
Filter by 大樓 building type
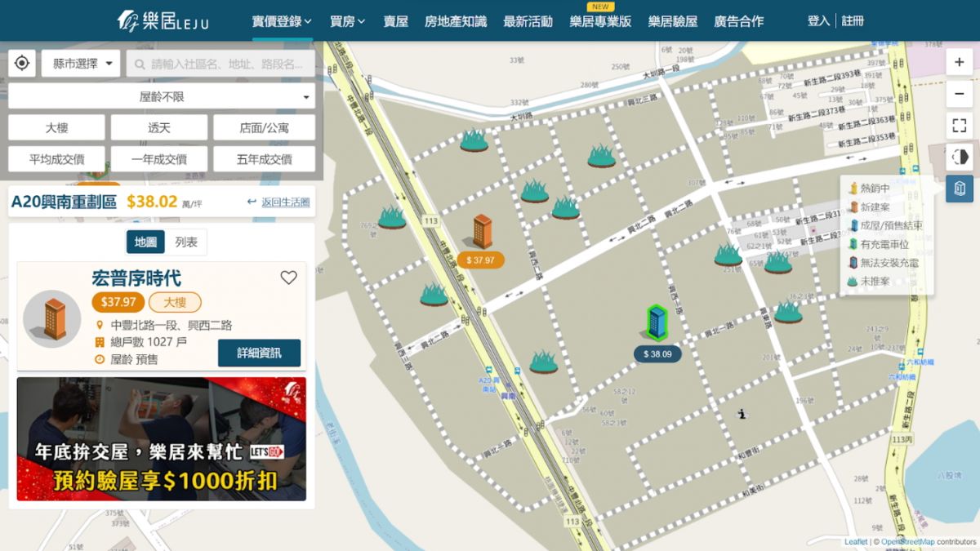point(56,127)
